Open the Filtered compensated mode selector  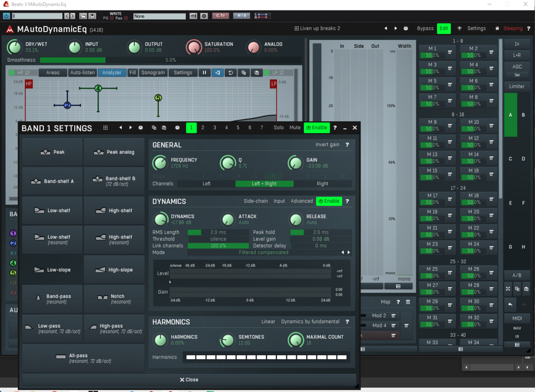point(263,252)
